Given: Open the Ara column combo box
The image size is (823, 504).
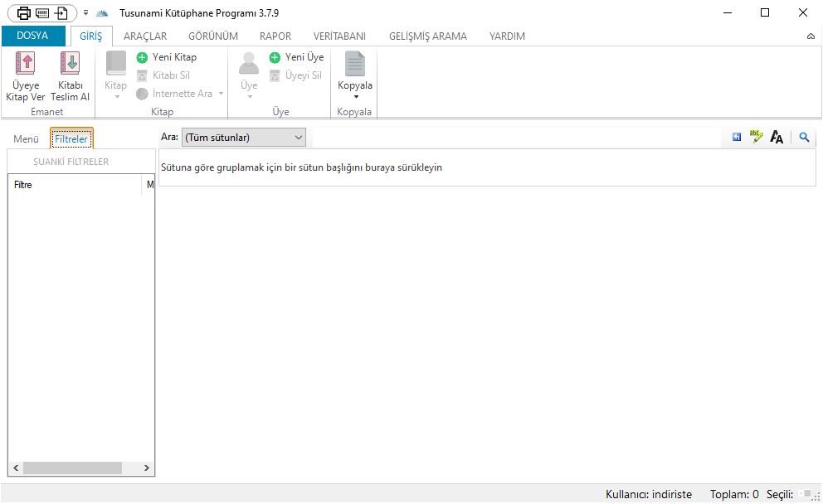Looking at the screenshot, I should tap(244, 138).
